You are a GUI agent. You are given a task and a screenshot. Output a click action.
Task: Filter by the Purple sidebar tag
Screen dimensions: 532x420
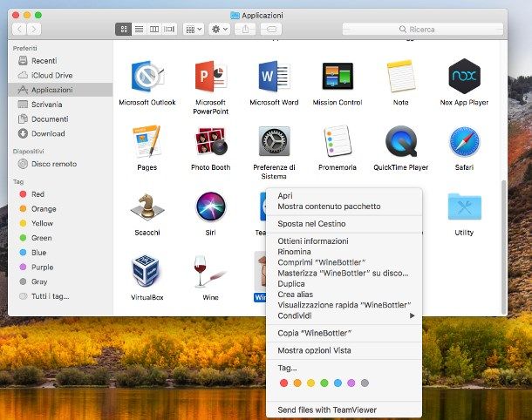pos(60,268)
